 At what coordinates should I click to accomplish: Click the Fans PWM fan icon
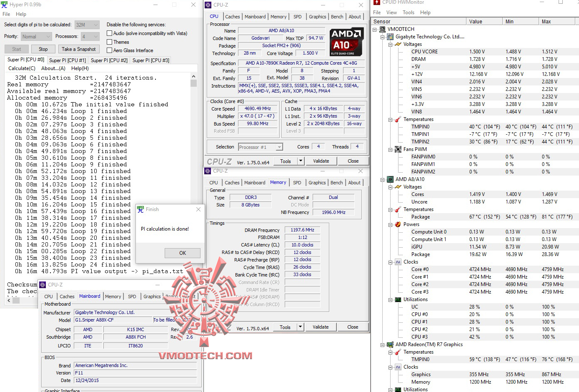pos(398,149)
